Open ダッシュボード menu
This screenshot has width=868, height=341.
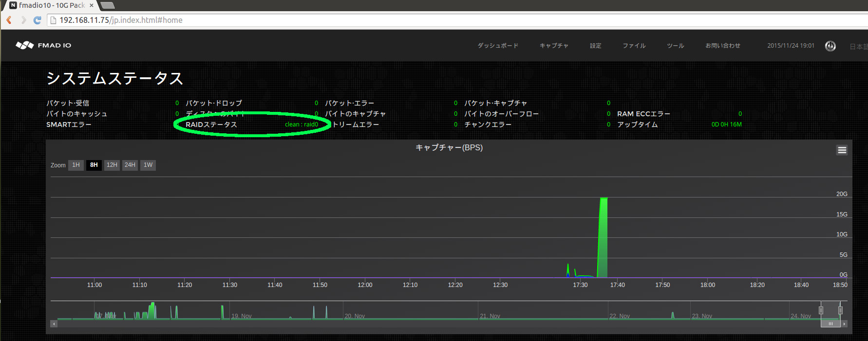(x=498, y=46)
